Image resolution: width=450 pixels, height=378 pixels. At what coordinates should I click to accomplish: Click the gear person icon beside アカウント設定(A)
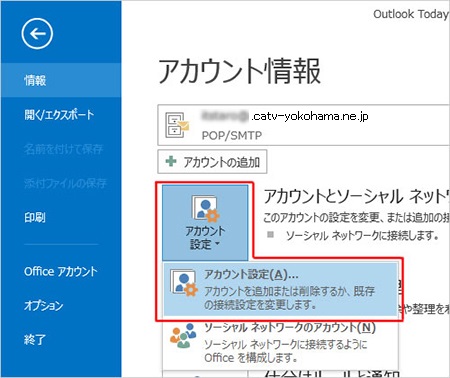coord(184,283)
